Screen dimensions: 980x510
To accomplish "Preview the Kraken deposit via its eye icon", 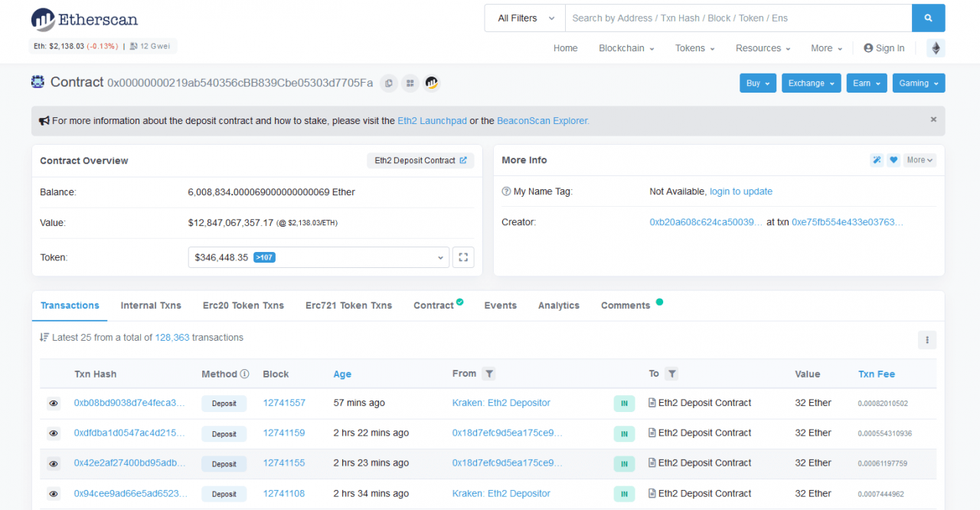I will tap(53, 403).
